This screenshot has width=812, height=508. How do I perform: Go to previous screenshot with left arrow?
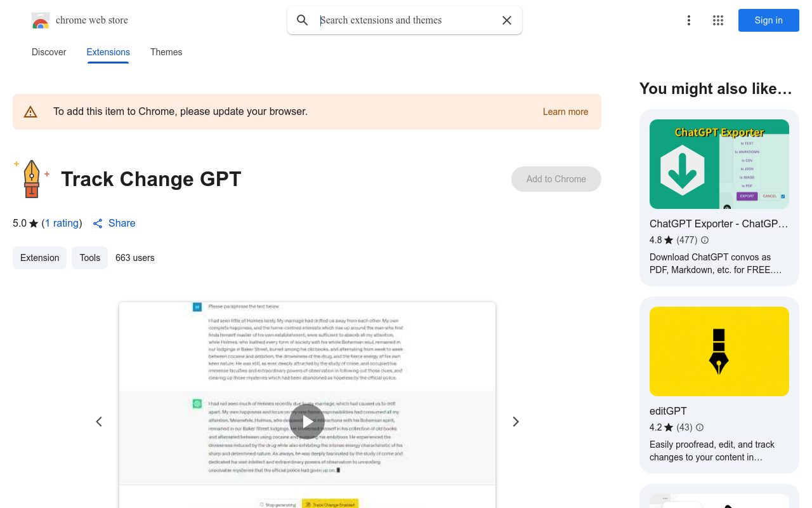pyautogui.click(x=99, y=422)
